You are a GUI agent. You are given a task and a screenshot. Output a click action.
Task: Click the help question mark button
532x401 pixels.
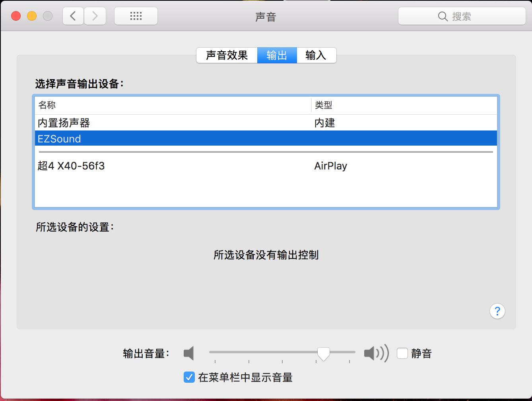(497, 311)
